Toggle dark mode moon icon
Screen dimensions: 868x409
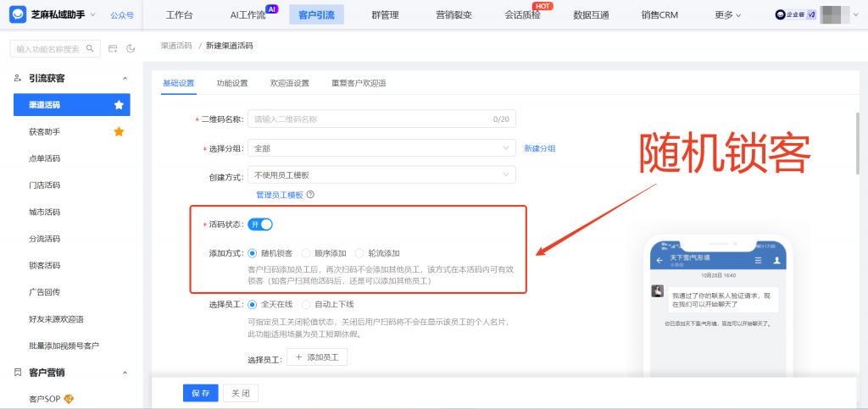tap(131, 48)
